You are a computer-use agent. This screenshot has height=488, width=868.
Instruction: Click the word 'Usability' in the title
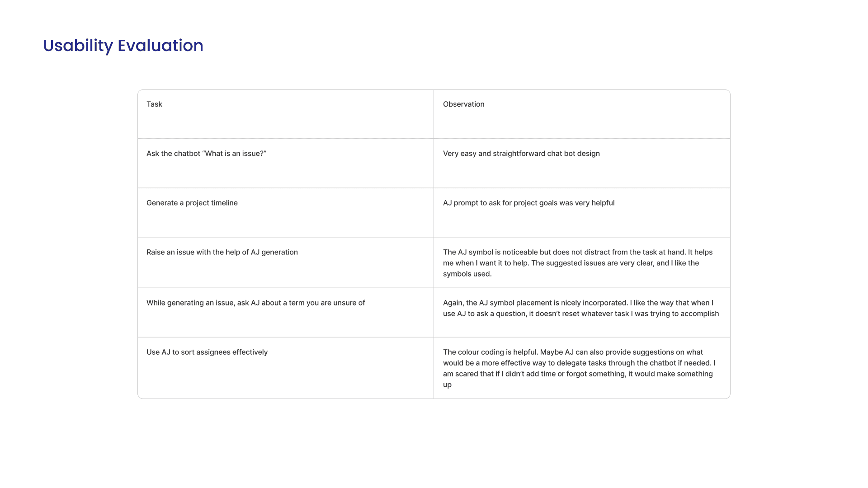(78, 46)
